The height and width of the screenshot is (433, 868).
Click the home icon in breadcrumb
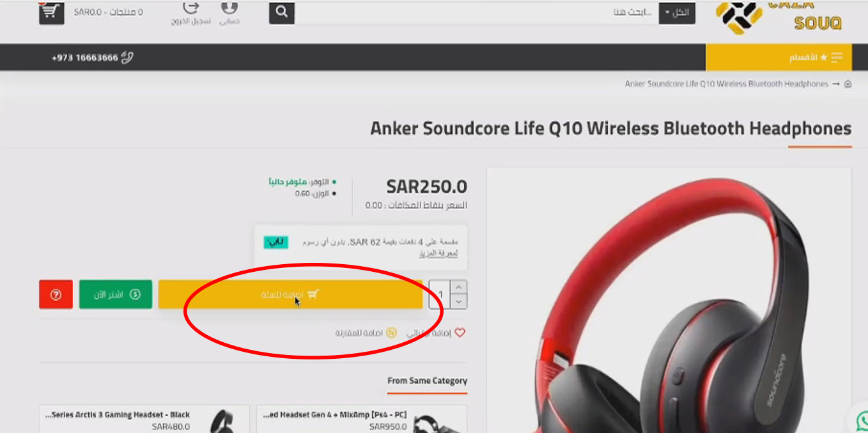tap(848, 84)
